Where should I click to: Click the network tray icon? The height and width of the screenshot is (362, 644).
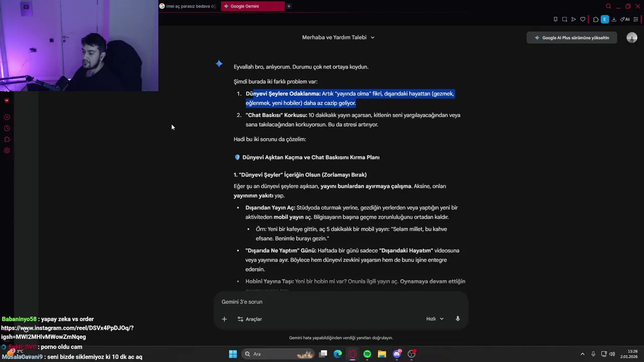click(604, 354)
